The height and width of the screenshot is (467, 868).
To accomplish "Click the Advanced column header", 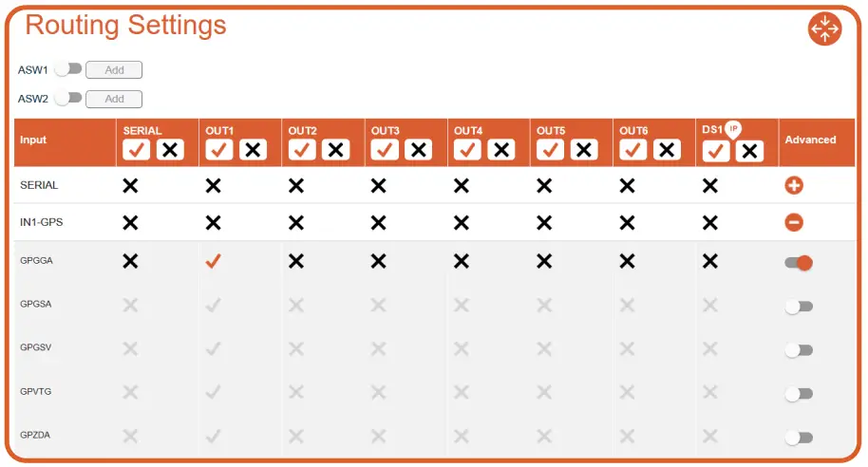I will pos(810,140).
